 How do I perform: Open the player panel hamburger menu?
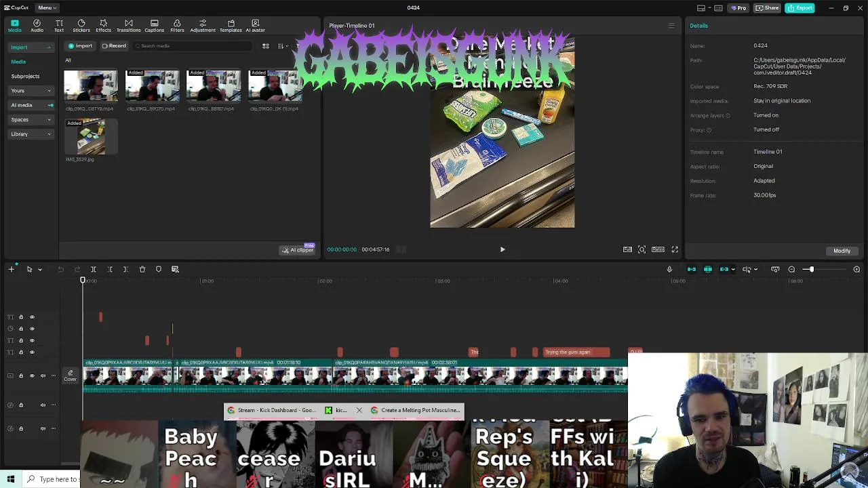tap(671, 26)
